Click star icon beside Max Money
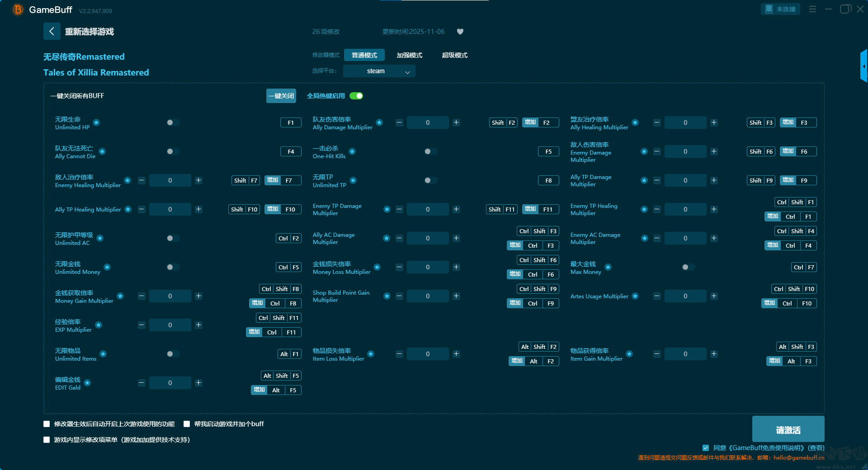Image resolution: width=868 pixels, height=470 pixels. tap(608, 267)
